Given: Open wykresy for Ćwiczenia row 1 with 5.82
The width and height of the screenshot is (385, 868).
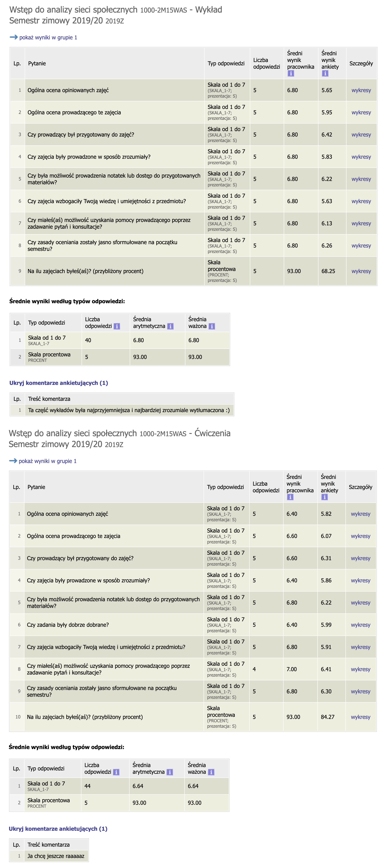Looking at the screenshot, I should tap(361, 514).
